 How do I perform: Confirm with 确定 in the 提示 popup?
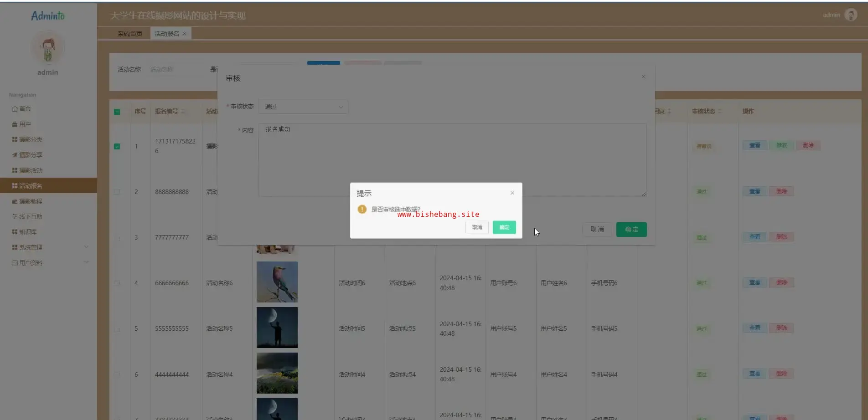(504, 227)
